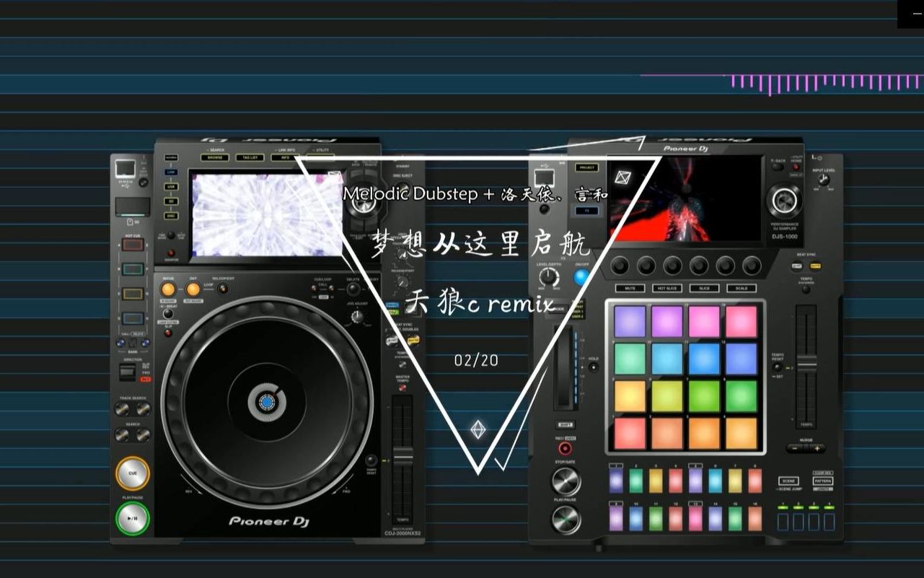924x578 pixels.
Task: Click the 02/20 track counter text
Action: pyautogui.click(x=477, y=360)
